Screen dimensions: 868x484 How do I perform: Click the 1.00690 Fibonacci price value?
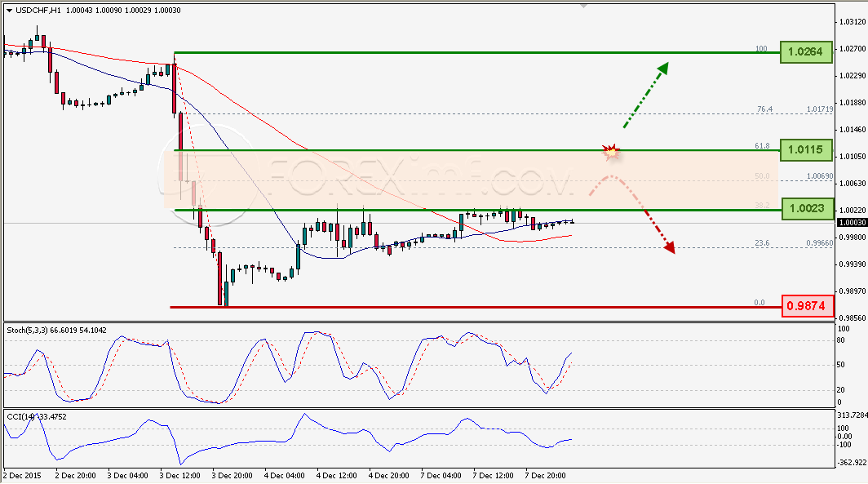820,176
